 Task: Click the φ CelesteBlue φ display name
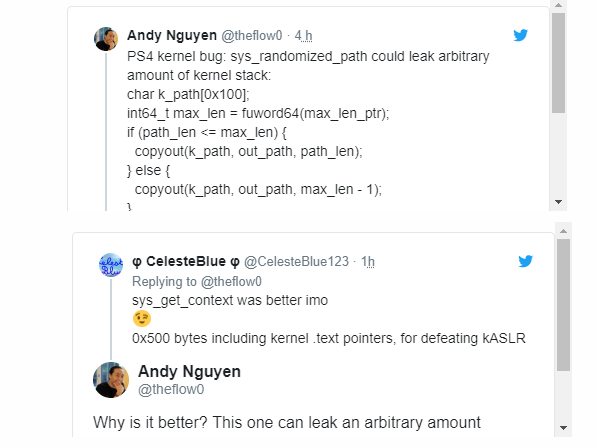tap(186, 262)
